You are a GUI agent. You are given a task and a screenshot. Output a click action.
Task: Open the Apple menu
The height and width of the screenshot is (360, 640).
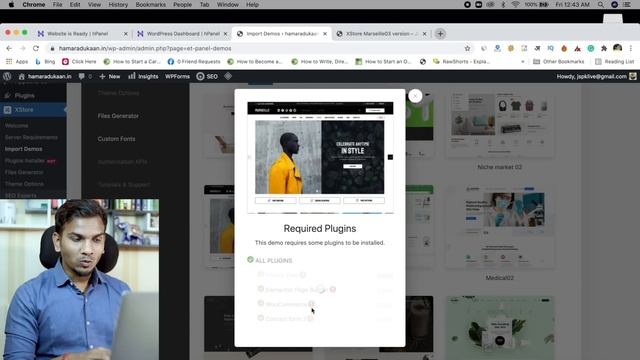[x=11, y=4]
